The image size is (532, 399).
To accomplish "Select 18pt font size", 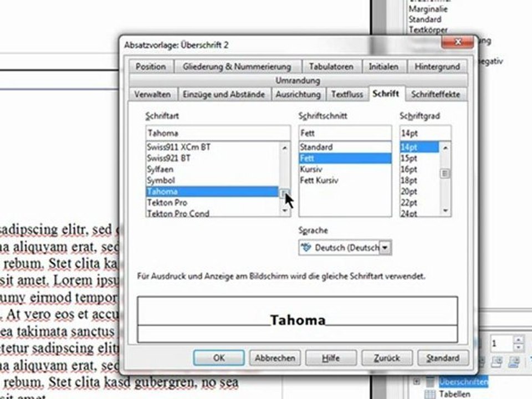I will (420, 181).
